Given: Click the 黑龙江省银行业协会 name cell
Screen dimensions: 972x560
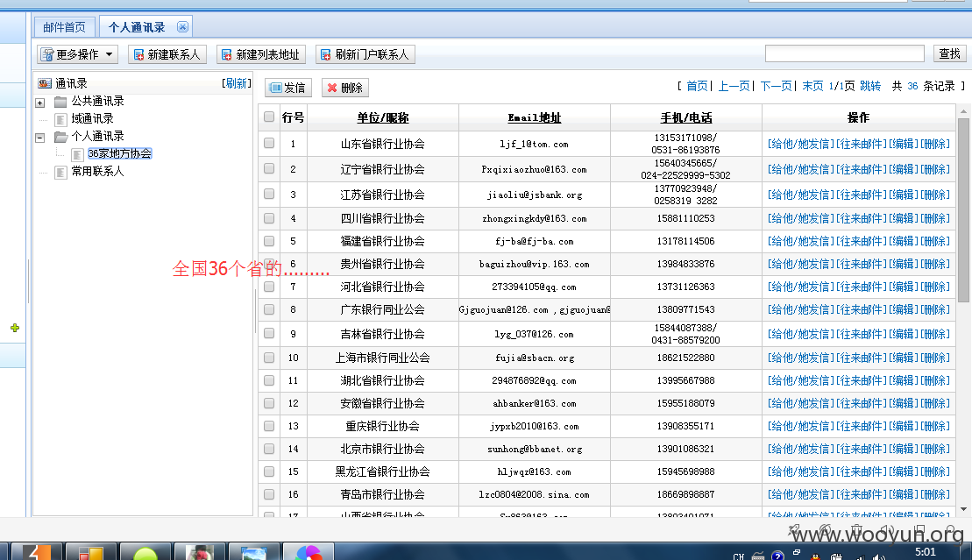Looking at the screenshot, I should pyautogui.click(x=382, y=471).
